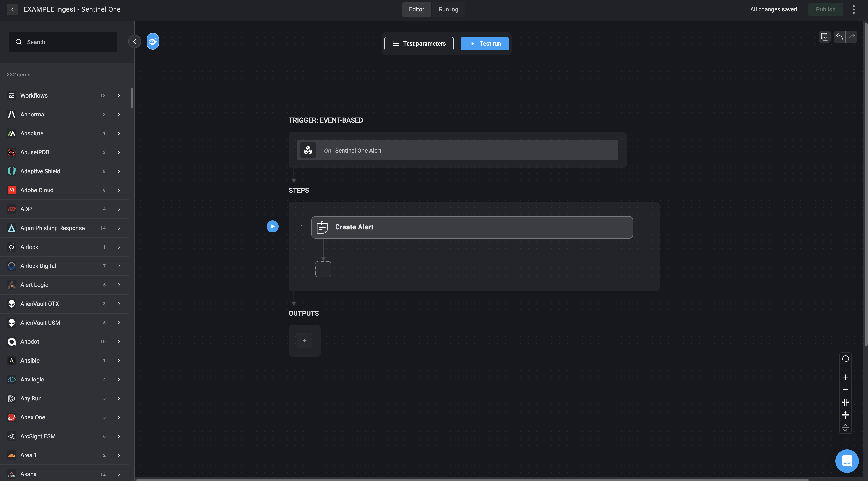Click the AbuseIPDB integration logo
Viewport: 868px width, 481px height.
tap(11, 152)
